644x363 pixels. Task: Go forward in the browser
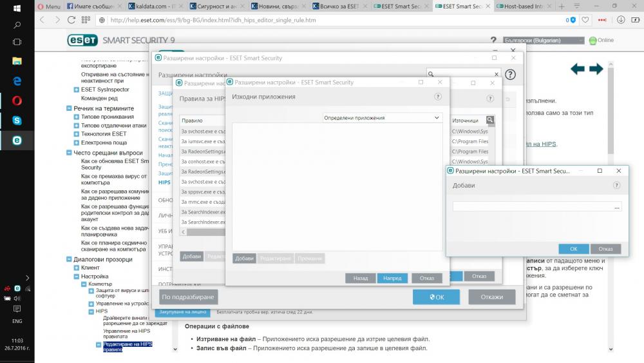pos(57,20)
